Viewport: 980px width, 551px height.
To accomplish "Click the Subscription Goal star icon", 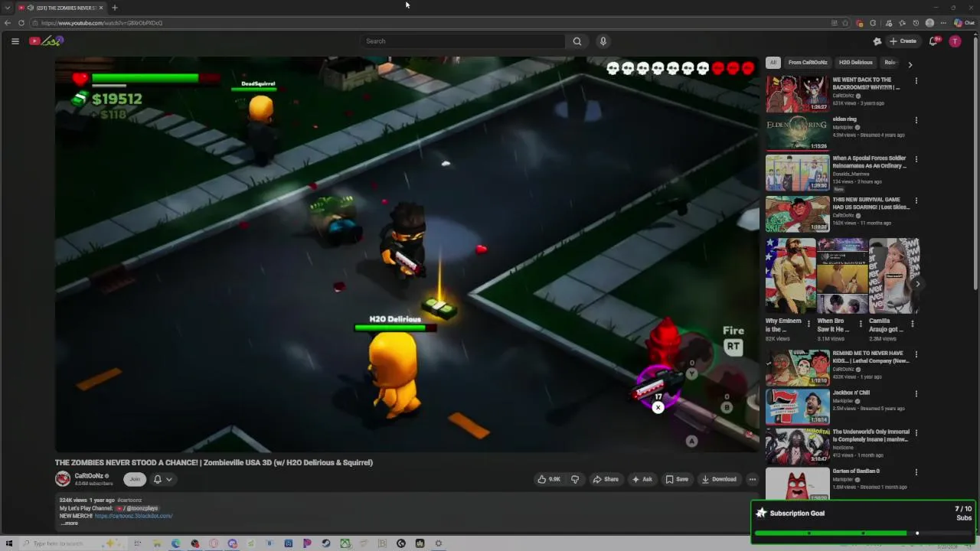I will pyautogui.click(x=761, y=514).
